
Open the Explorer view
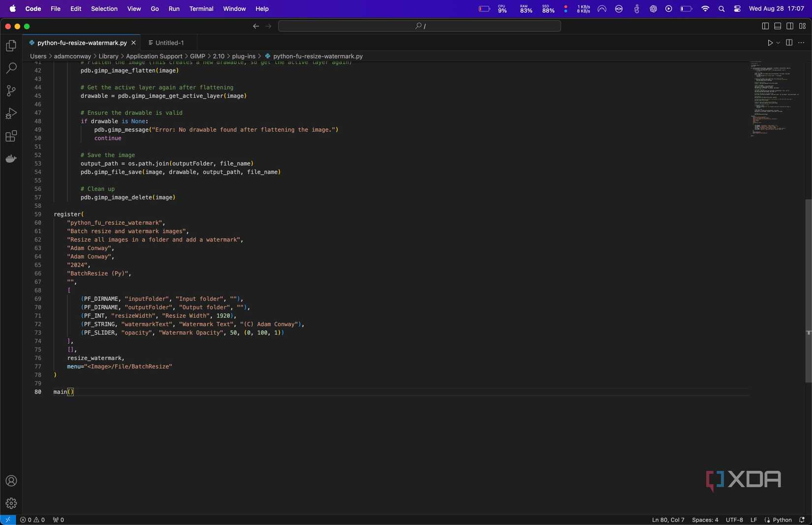[x=11, y=45]
